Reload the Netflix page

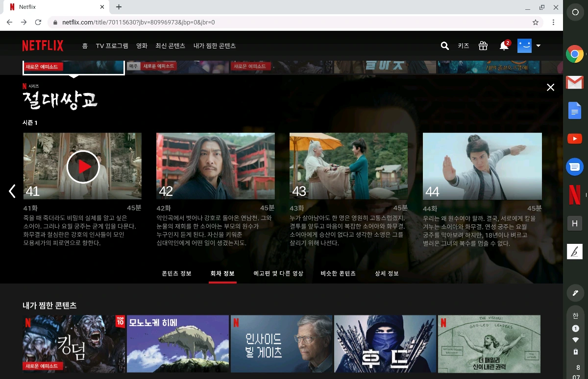[x=38, y=22]
